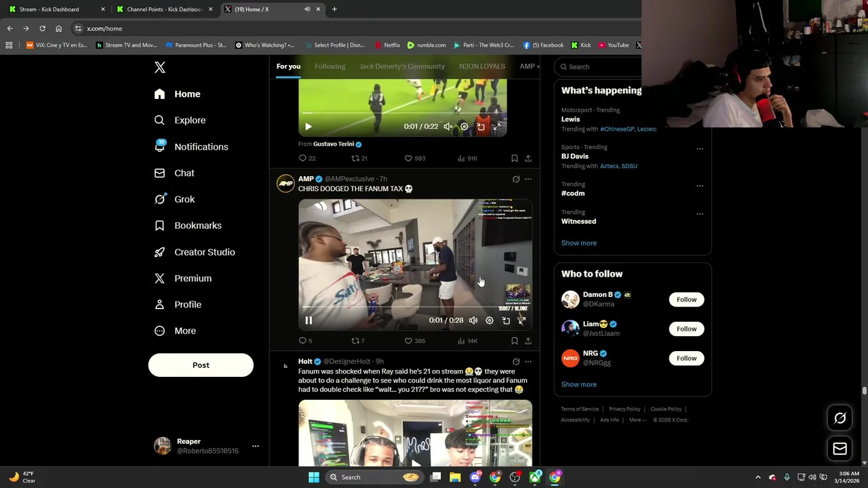Open the X logo home icon
Screen dimensions: 868x488
tap(160, 67)
